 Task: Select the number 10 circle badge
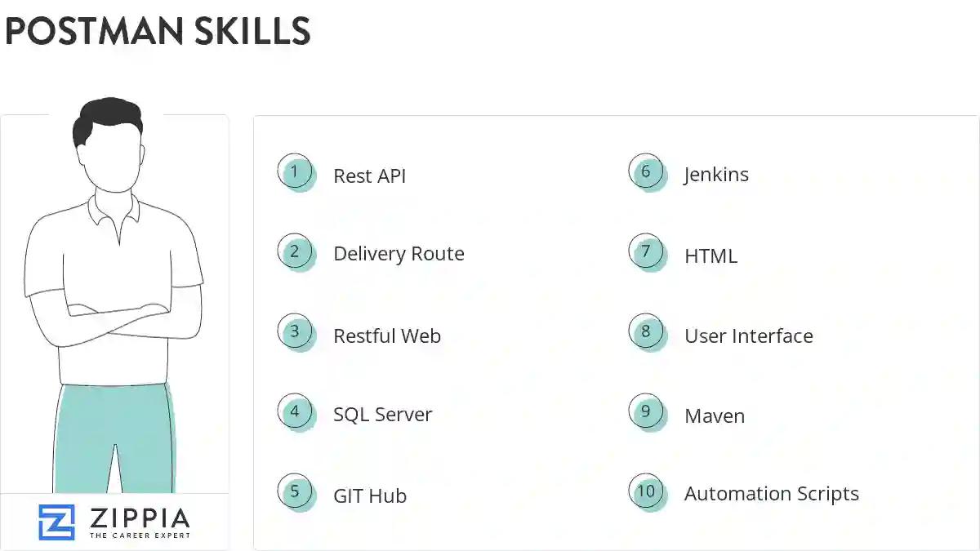[646, 491]
